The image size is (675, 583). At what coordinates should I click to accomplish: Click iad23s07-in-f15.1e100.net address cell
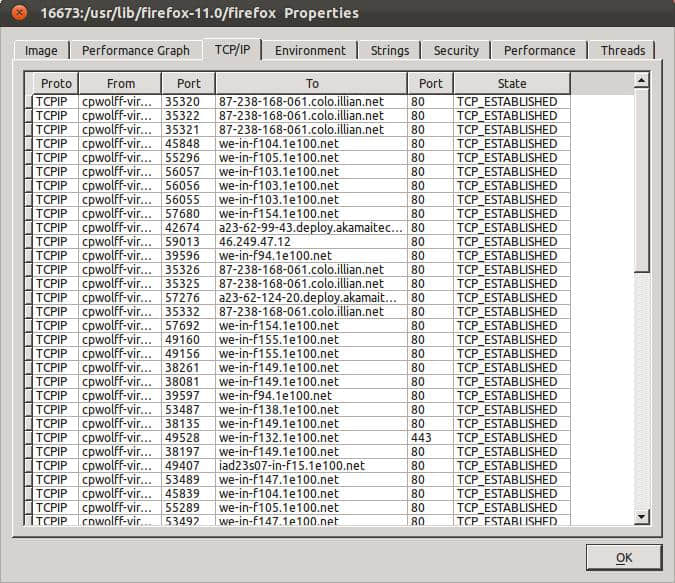pos(311,465)
